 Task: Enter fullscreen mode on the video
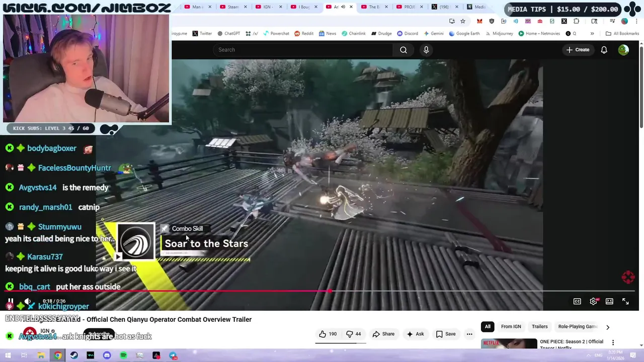click(x=625, y=301)
